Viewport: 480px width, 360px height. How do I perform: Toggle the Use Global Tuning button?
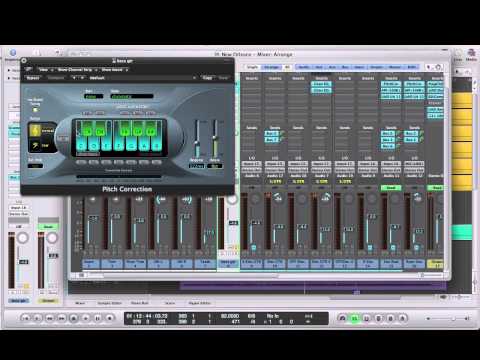click(35, 110)
